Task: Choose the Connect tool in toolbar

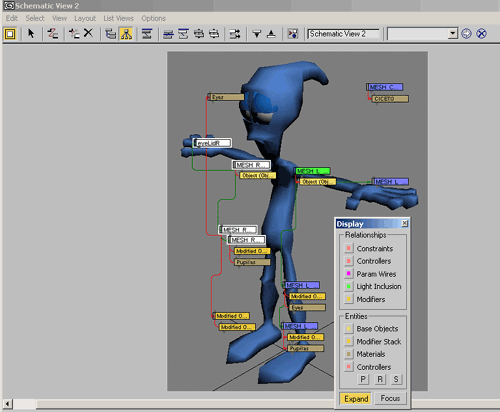Action: click(53, 34)
